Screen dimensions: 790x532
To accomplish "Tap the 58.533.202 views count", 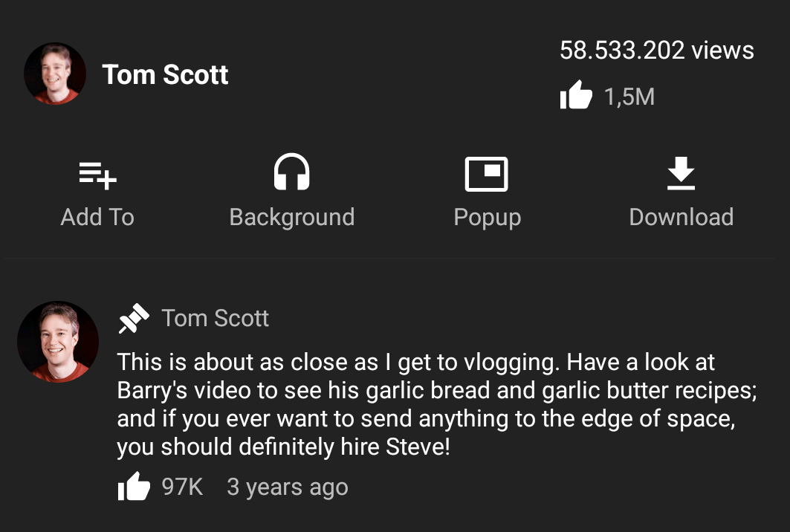I will 656,50.
